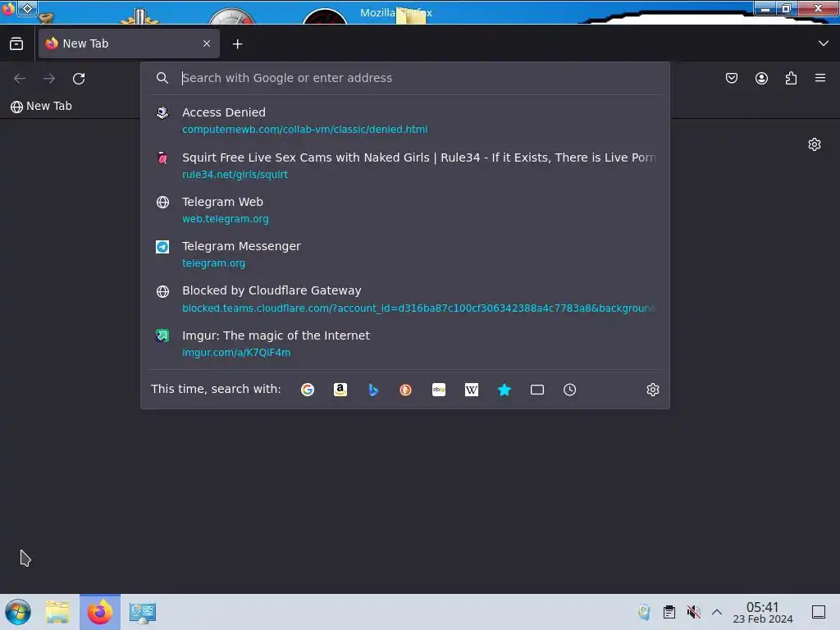The image size is (840, 630).
Task: Select the Telegram Web suggestion
Action: click(x=405, y=210)
